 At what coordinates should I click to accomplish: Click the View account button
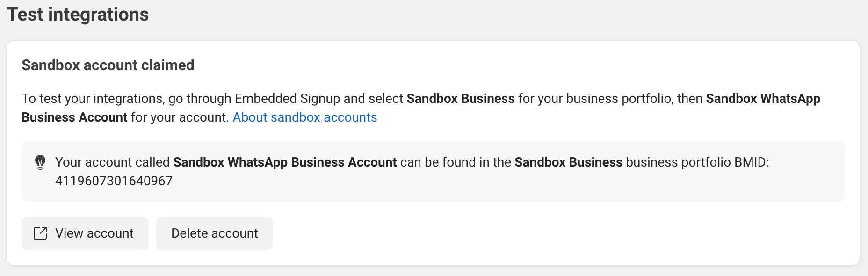(x=85, y=233)
